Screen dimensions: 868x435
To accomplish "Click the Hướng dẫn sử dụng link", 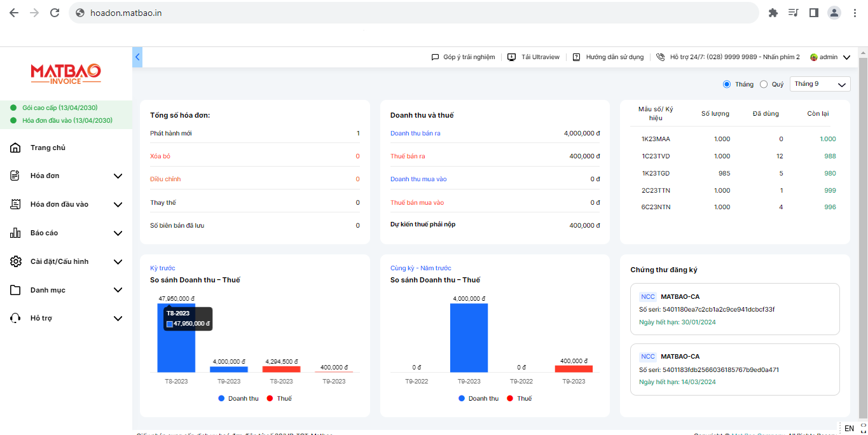I will pos(615,57).
